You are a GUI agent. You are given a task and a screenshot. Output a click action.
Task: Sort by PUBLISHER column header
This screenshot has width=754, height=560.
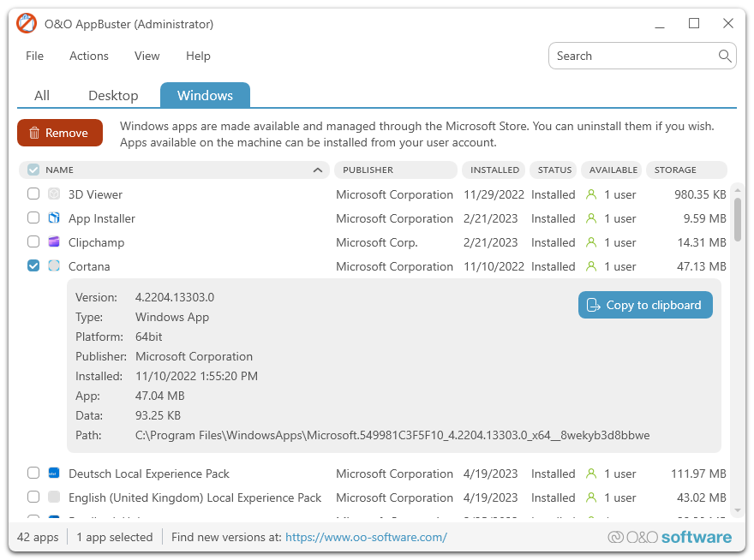pos(395,170)
